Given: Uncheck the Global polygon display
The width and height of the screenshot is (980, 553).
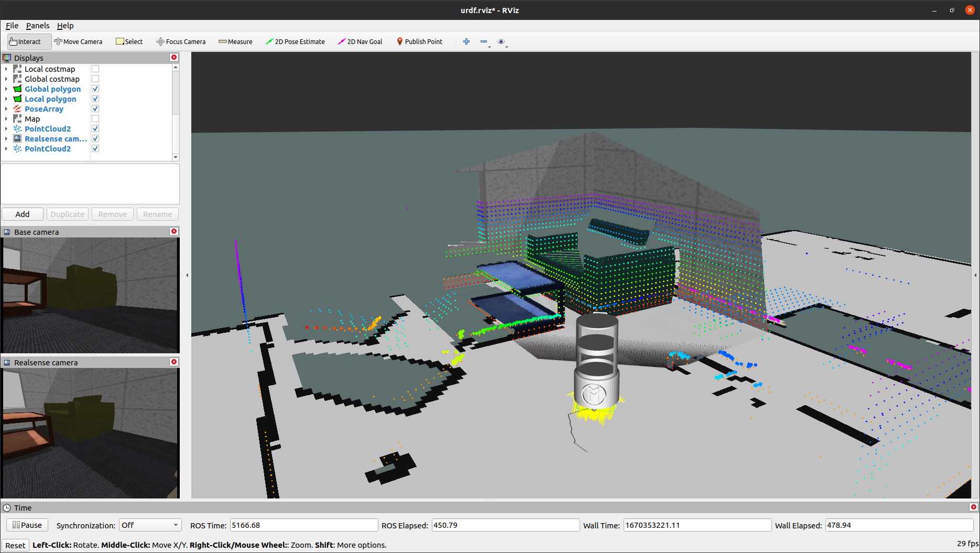Looking at the screenshot, I should (95, 89).
